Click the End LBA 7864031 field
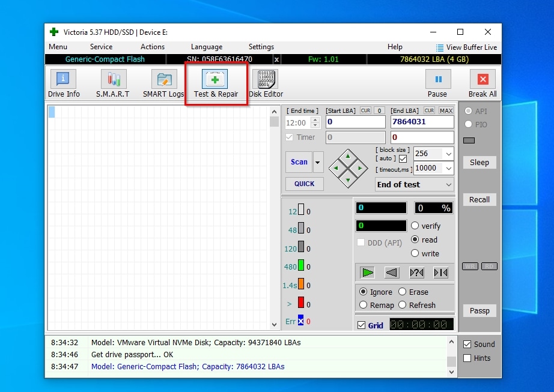 [422, 122]
